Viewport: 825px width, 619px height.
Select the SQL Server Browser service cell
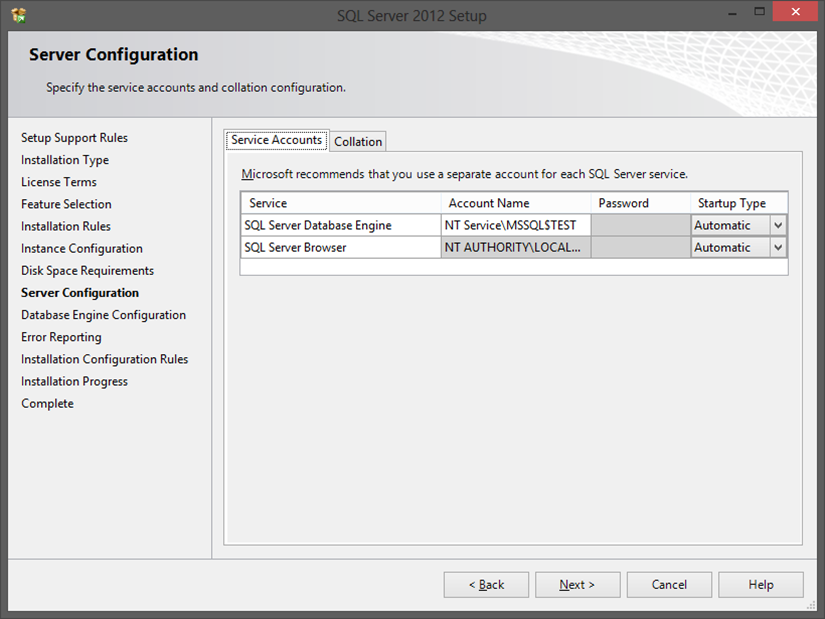tap(341, 247)
